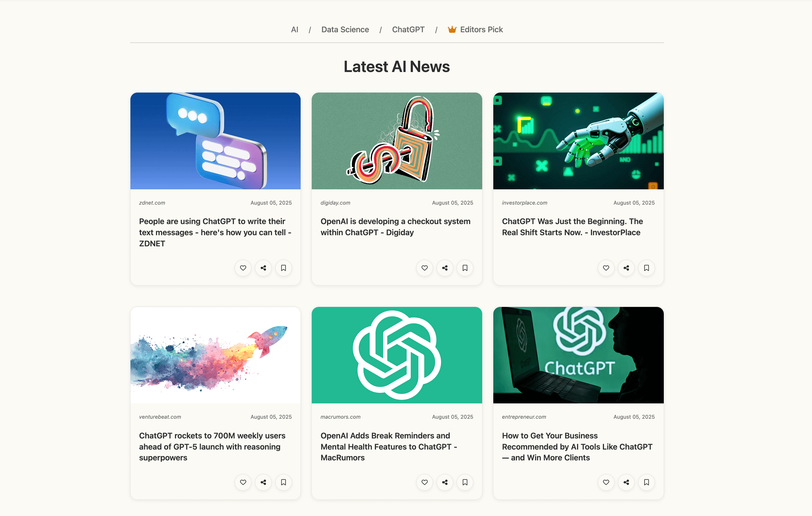
Task: Like the Digiday OpenAI checkout article
Action: [x=424, y=268]
